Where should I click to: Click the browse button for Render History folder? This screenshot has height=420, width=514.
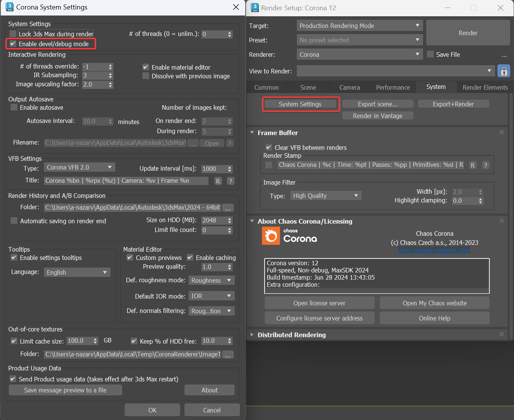(x=228, y=208)
